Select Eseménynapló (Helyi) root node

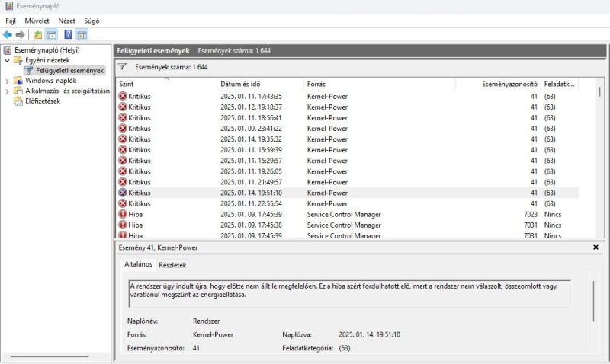pyautogui.click(x=47, y=50)
